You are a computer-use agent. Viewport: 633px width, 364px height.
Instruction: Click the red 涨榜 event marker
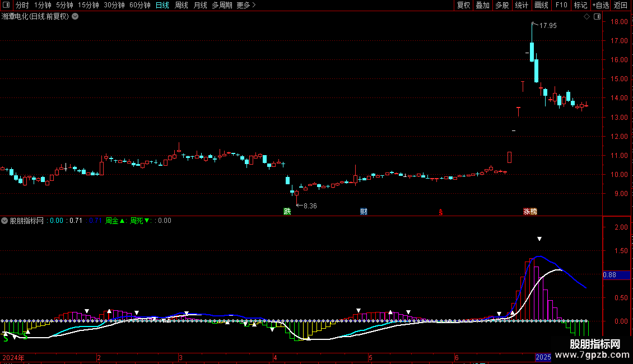[530, 212]
